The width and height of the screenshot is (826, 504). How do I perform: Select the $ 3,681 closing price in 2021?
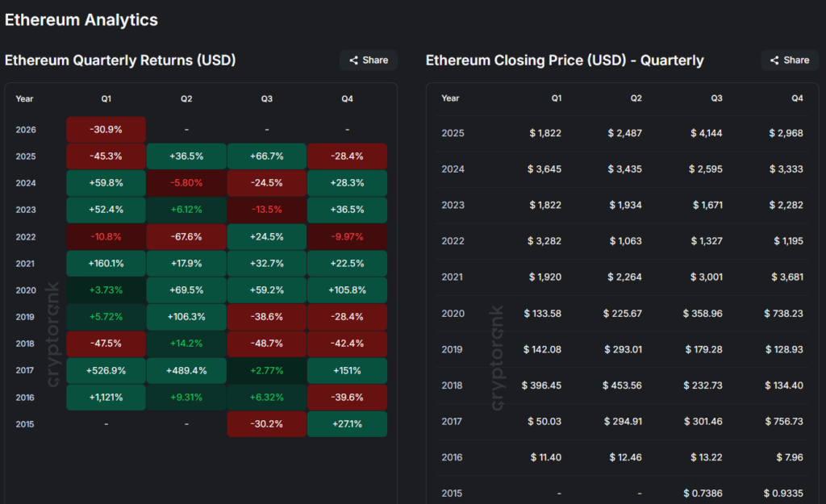pos(786,277)
